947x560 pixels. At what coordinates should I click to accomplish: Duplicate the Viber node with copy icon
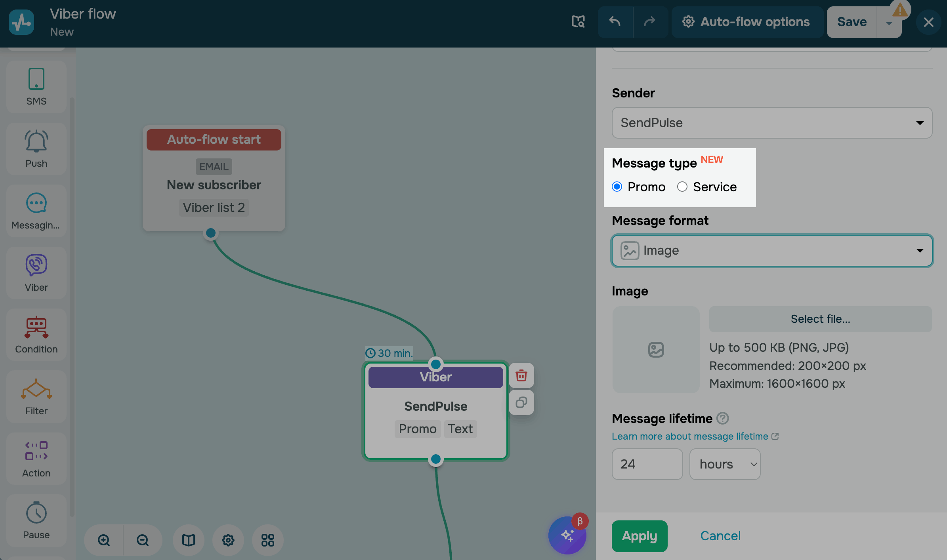(521, 402)
